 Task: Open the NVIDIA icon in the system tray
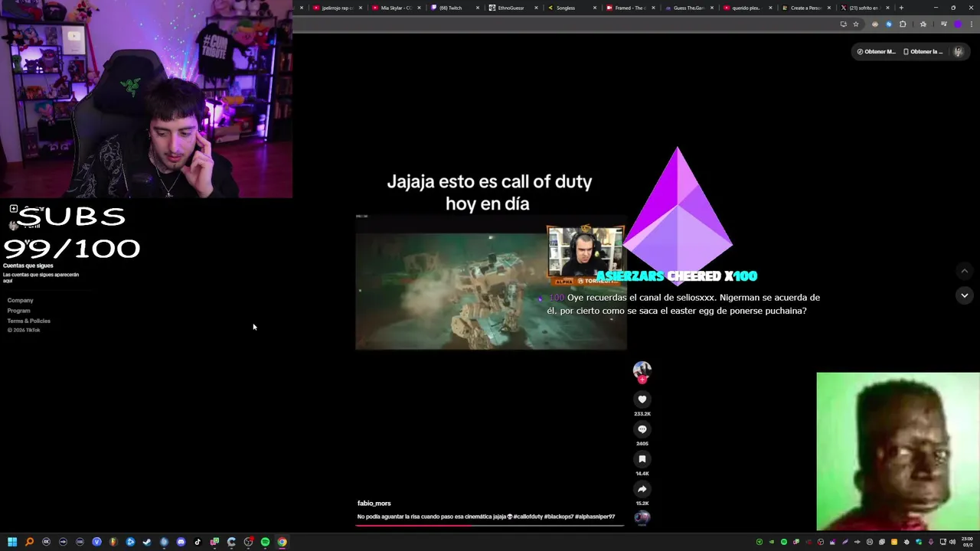coord(772,542)
